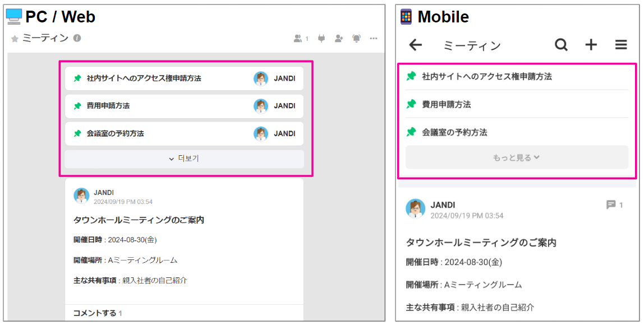The image size is (644, 325).
Task: Click the pin icon for 費用申請方法 on PC
Action: pos(77,106)
